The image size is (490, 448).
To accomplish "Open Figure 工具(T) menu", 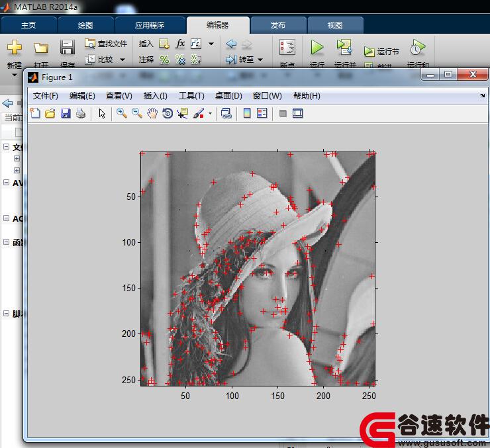I will (191, 96).
